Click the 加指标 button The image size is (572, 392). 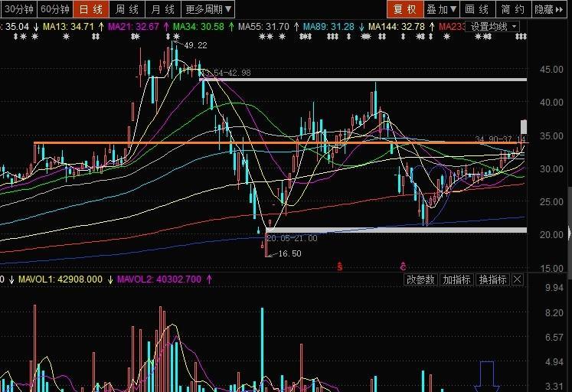(456, 279)
